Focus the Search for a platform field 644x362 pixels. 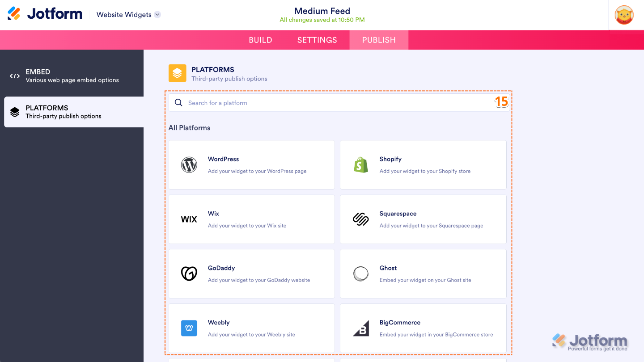[339, 103]
